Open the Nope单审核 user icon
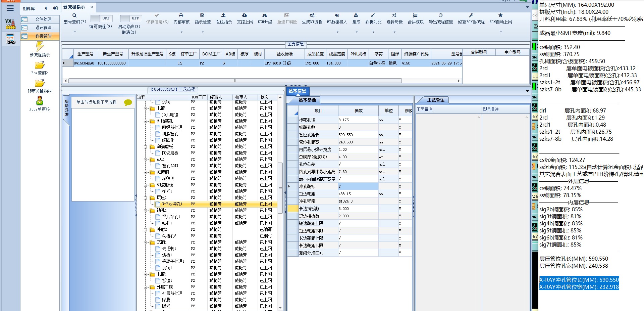644x311 pixels. pos(40,100)
